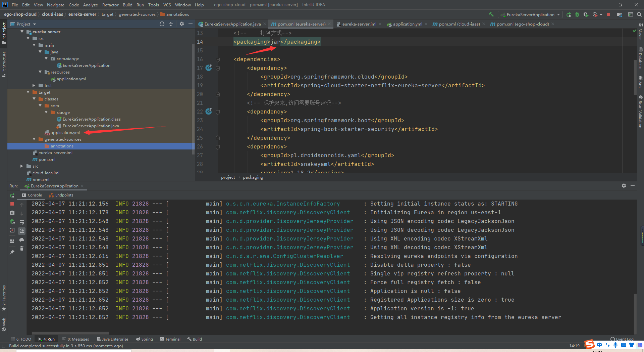Open Search Everywhere with the magnifier icon

[x=639, y=14]
